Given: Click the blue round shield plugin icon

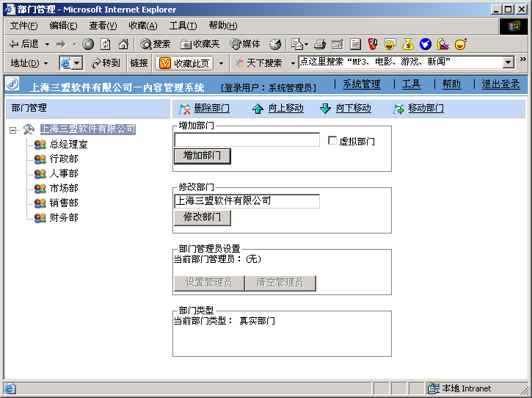Looking at the screenshot, I should tap(425, 44).
